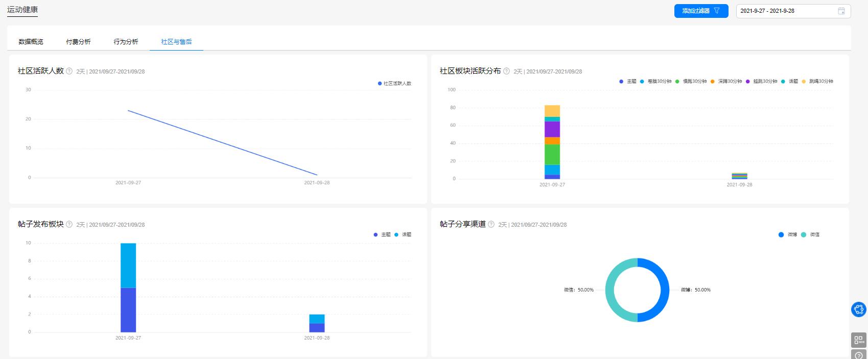
Task: Toggle 微信 legend item in donut chart
Action: point(810,234)
